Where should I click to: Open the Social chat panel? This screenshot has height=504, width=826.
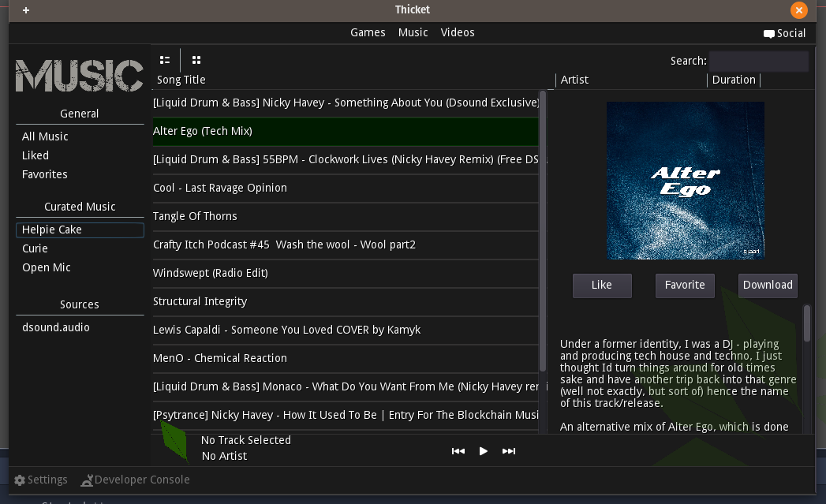click(783, 33)
